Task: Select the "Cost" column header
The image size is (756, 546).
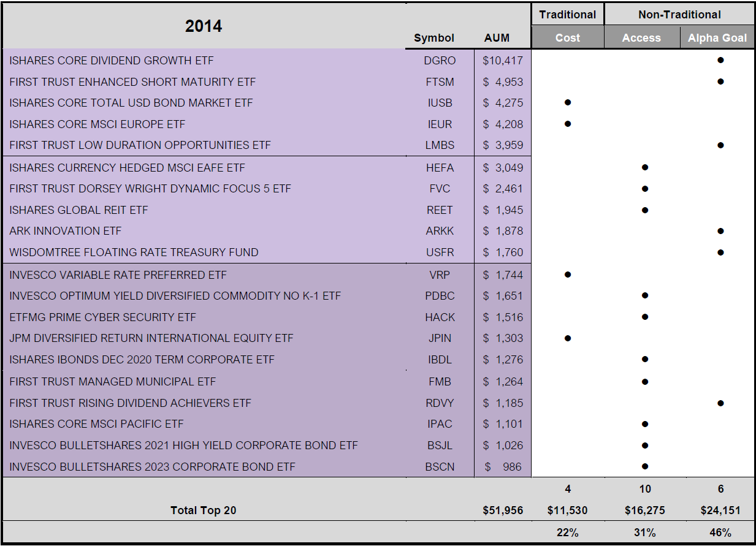Action: (x=568, y=38)
